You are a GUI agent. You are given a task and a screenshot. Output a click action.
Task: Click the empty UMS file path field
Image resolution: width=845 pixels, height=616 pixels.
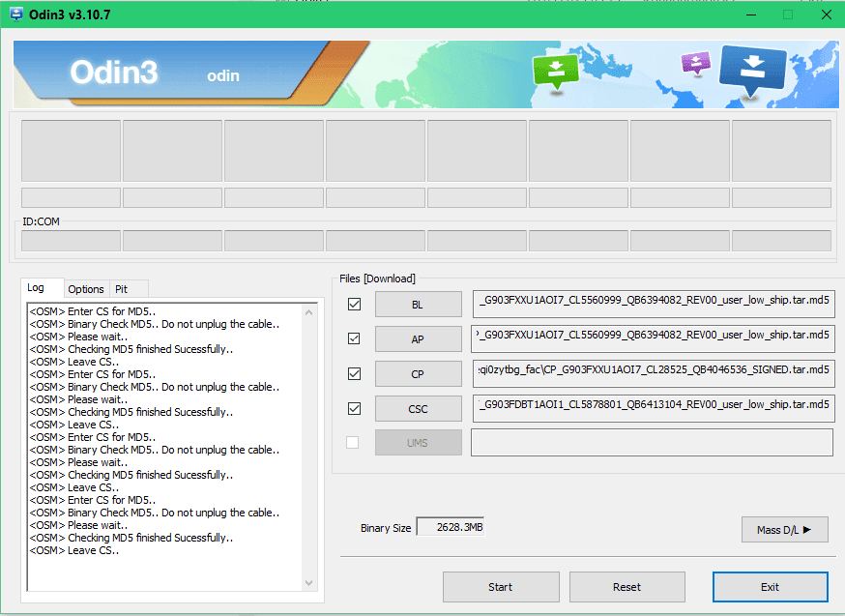coord(652,443)
